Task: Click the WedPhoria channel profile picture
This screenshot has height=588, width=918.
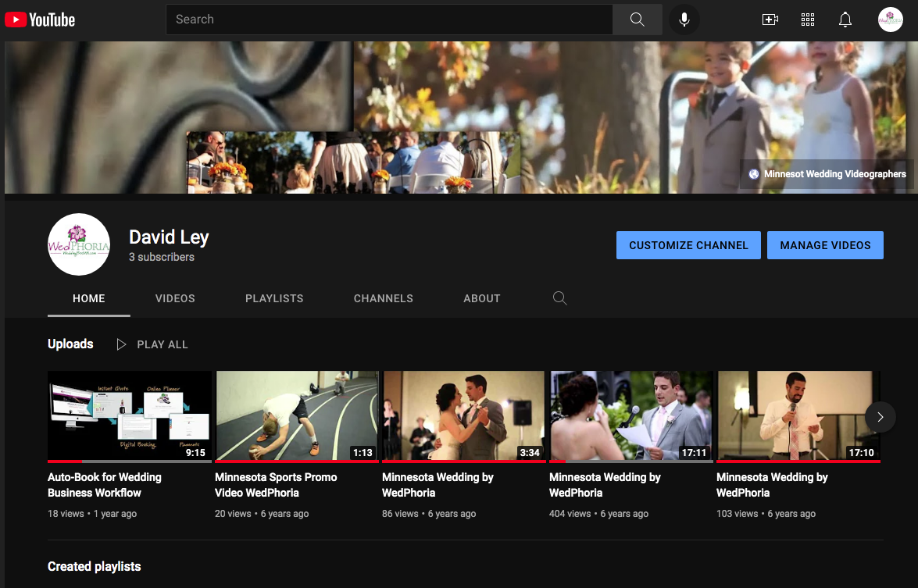Action: [79, 244]
